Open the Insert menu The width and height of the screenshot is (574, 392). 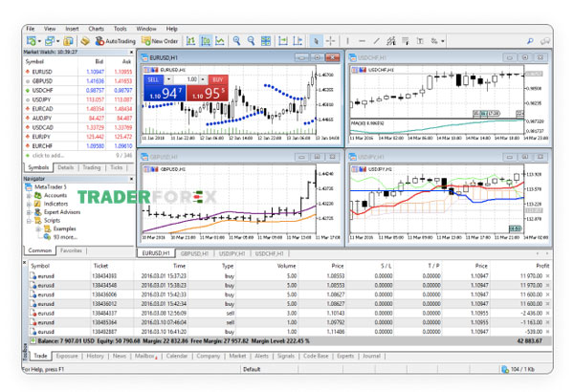(72, 29)
